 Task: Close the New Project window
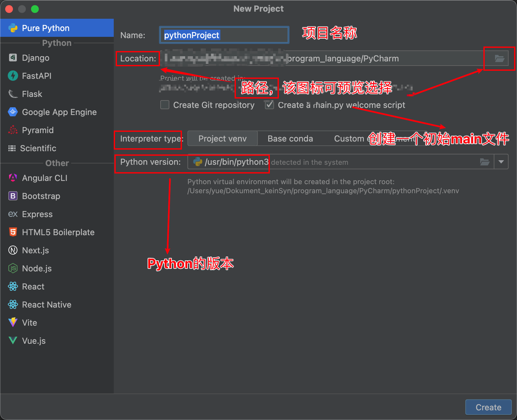click(x=9, y=9)
